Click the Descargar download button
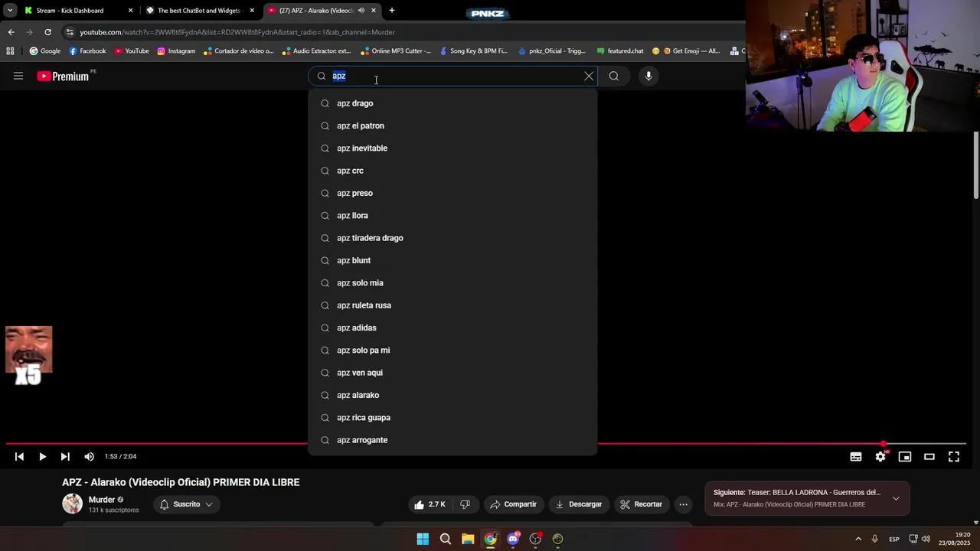This screenshot has height=551, width=980. click(578, 504)
